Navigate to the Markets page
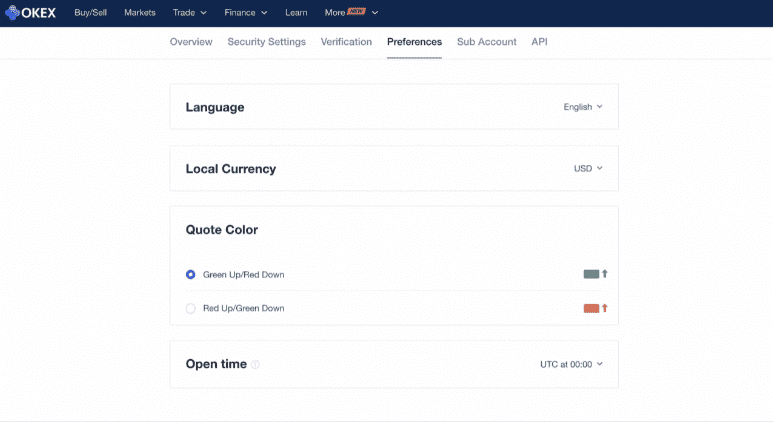 140,13
